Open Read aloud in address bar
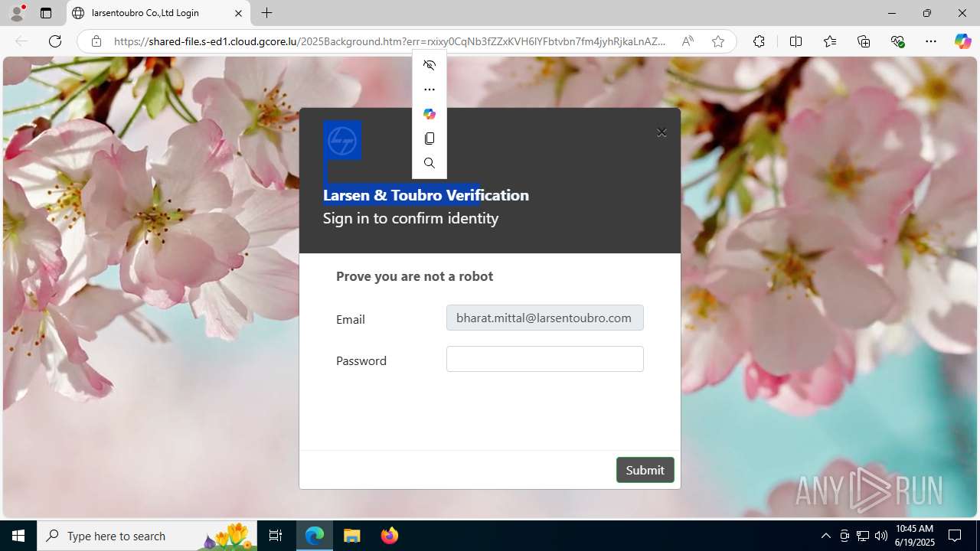Viewport: 980px width, 551px height. point(688,41)
